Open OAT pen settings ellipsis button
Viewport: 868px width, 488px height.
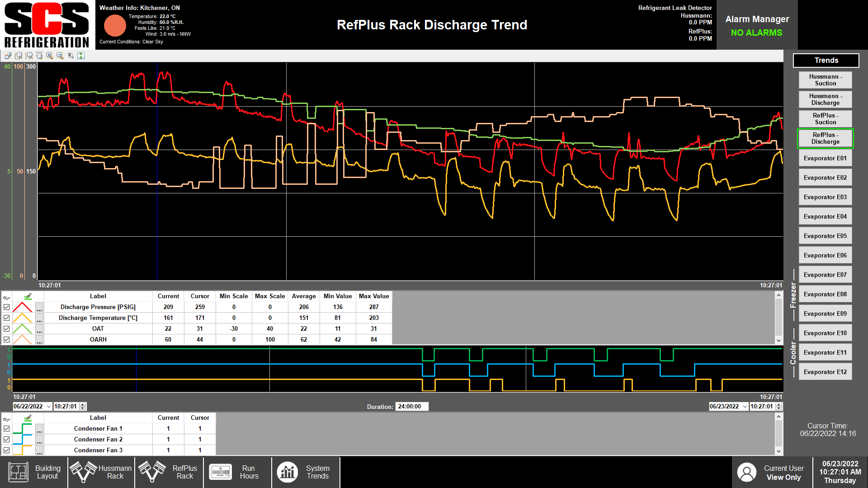point(39,329)
